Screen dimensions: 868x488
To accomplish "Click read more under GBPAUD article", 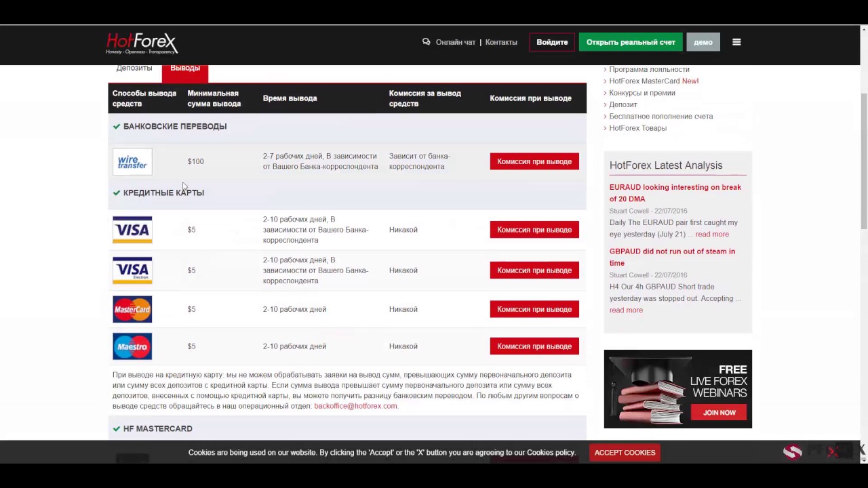I will [x=626, y=310].
